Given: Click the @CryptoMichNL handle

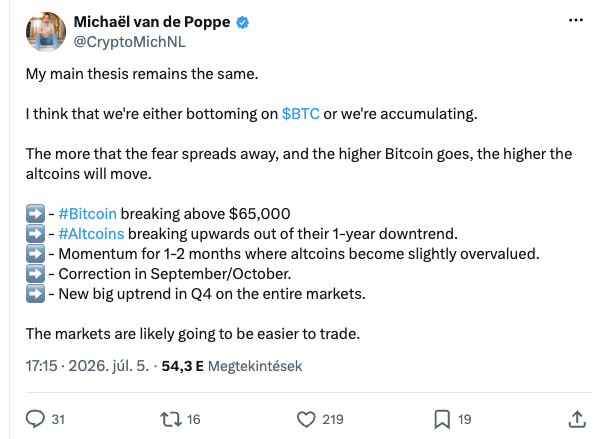Looking at the screenshot, I should [x=130, y=42].
